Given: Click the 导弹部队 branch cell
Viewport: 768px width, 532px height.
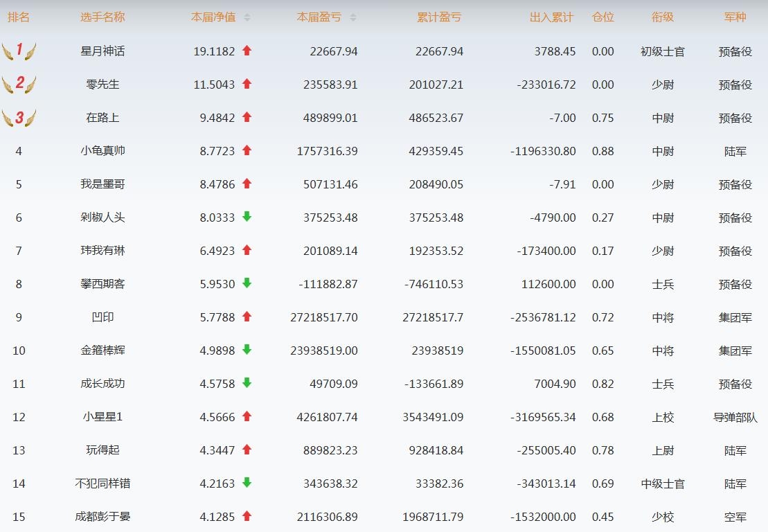Looking at the screenshot, I should (735, 417).
